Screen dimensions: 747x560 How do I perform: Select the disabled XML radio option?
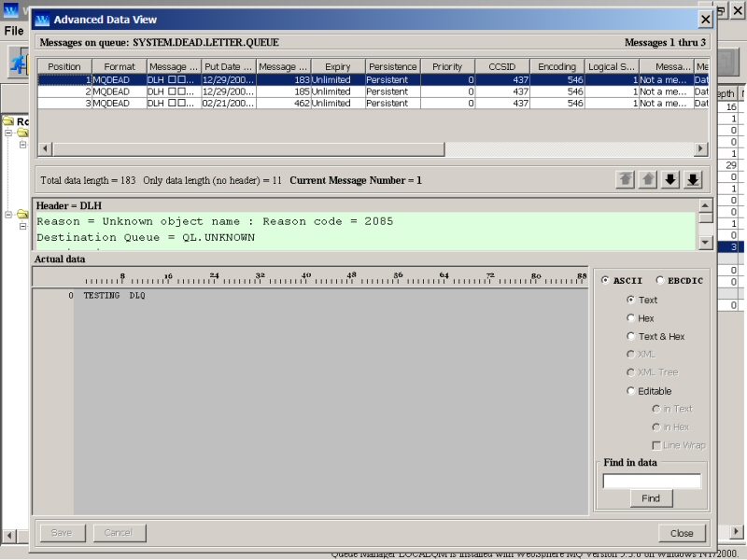pyautogui.click(x=631, y=354)
